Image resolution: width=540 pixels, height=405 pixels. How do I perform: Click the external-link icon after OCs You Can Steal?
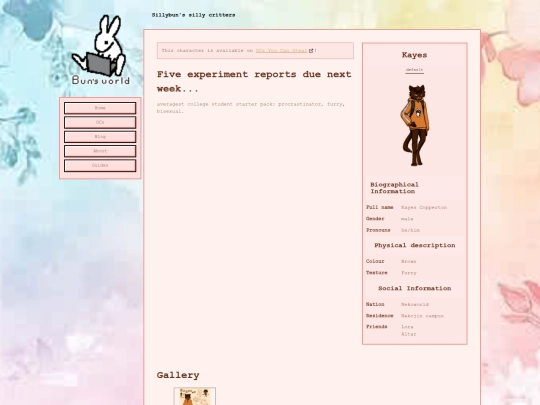pyautogui.click(x=311, y=51)
